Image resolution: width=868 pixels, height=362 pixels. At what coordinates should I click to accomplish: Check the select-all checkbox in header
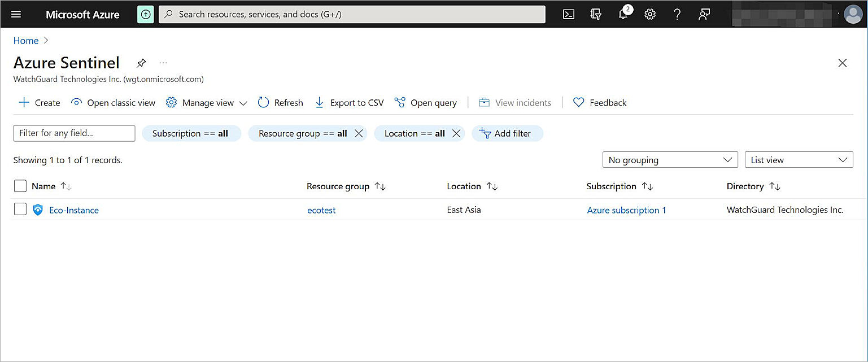(20, 186)
